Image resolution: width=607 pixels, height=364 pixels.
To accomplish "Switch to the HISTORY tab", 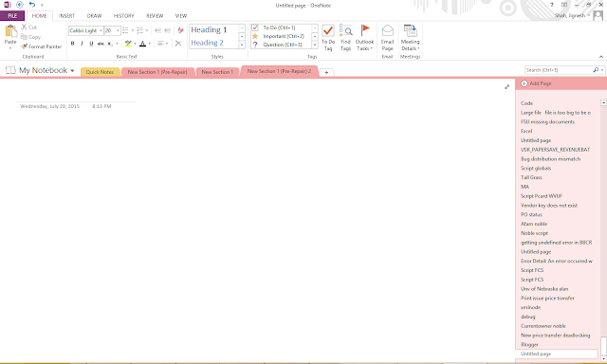I will [124, 16].
